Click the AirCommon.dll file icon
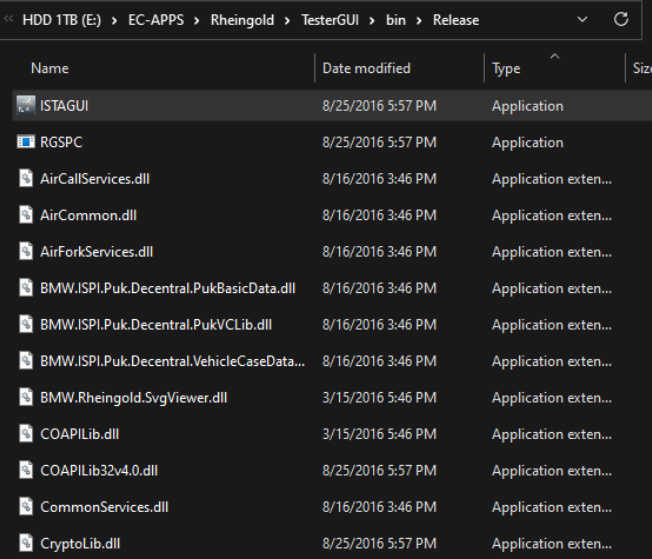Viewport: 652px width, 559px height. 26,215
